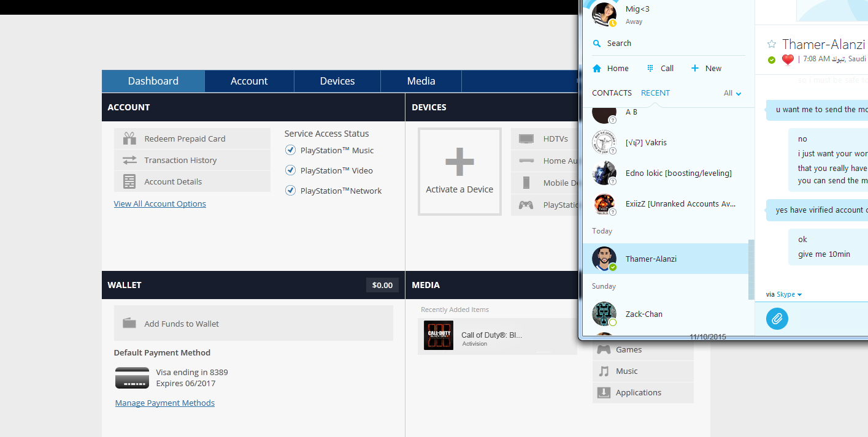Click the Skype search magnifier icon
The width and height of the screenshot is (868, 437).
tap(597, 44)
